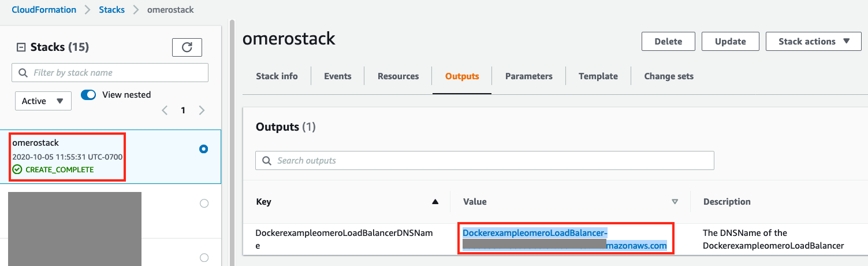Click the Outputs (1) section heading
Screen dimensions: 868x266
click(x=286, y=127)
